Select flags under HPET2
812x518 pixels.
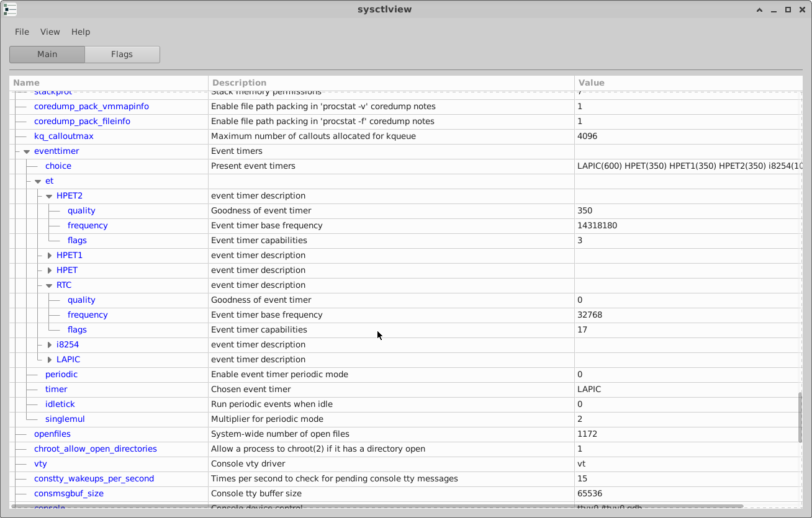point(77,241)
